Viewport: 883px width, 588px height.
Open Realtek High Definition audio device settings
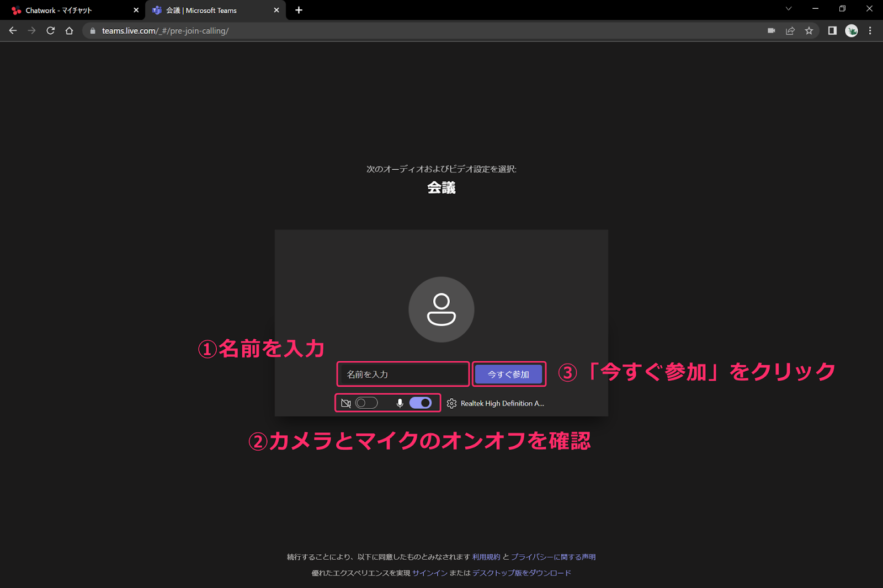502,403
